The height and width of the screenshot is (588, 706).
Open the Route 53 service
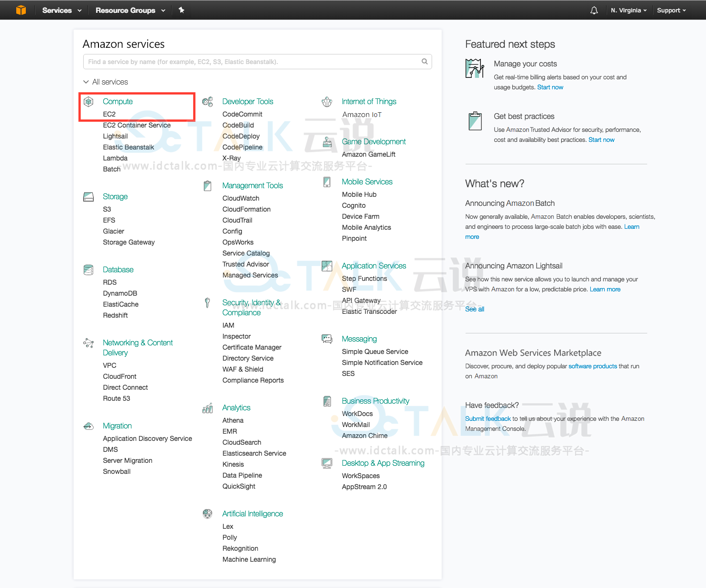117,398
